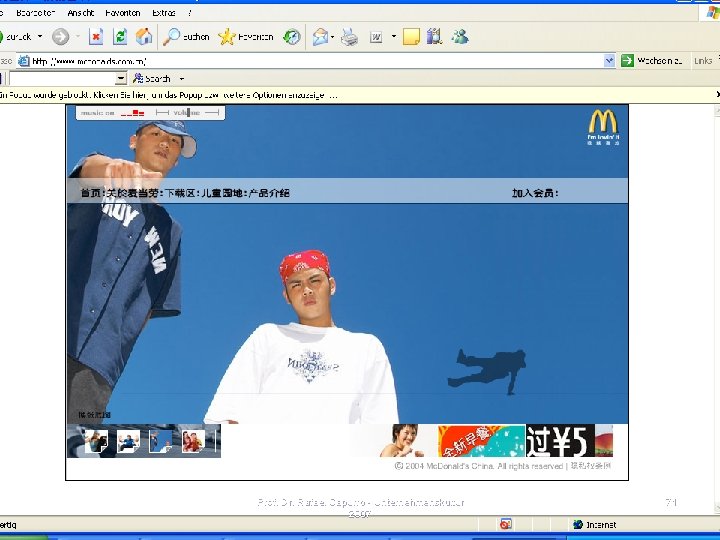The image size is (720, 540).
Task: Click the Stop (red X) toolbar icon
Action: (x=96, y=37)
